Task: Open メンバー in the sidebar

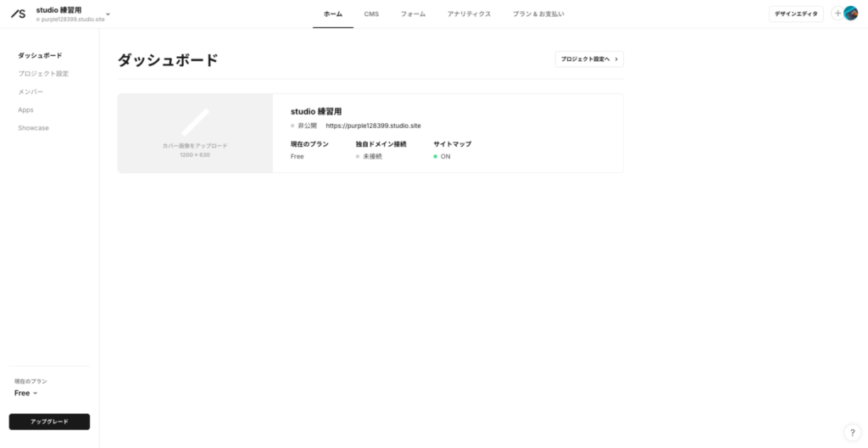Action: [31, 92]
